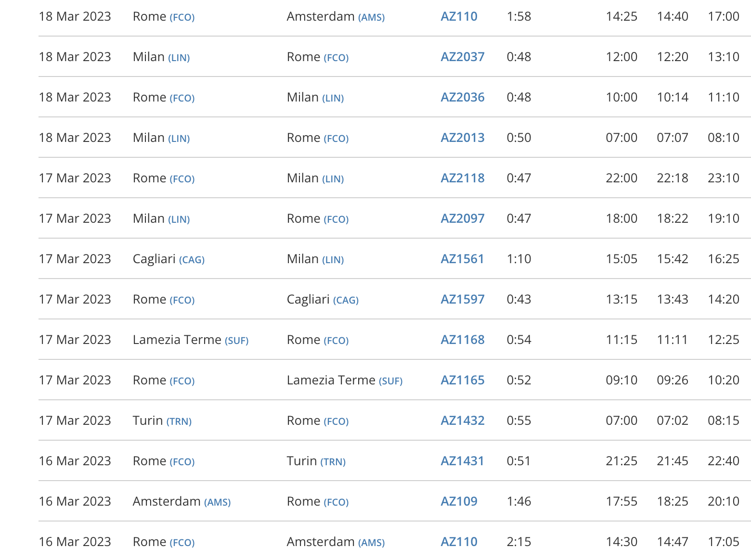Screen dimensions: 751x560
Task: Open flight AZ1561 link
Action: click(x=462, y=259)
